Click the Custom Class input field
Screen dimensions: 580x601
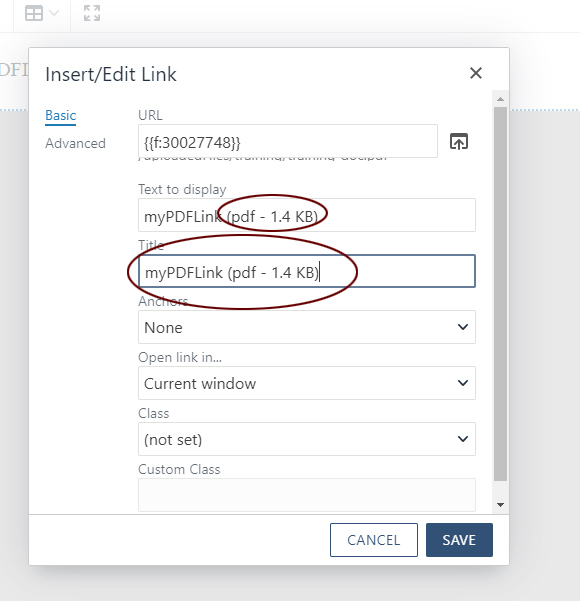click(307, 494)
